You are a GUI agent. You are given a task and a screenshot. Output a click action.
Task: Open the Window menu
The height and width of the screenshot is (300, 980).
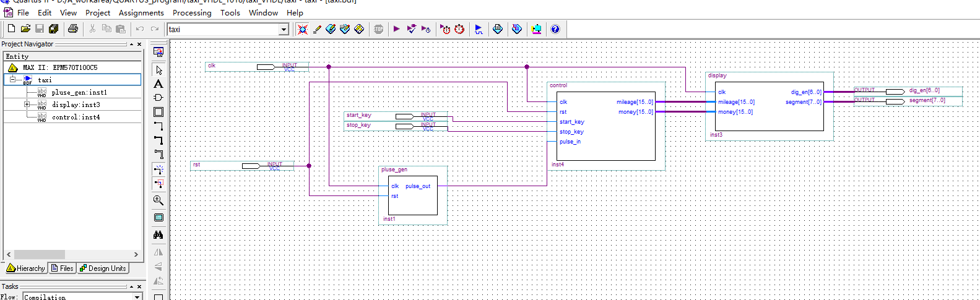(x=263, y=12)
